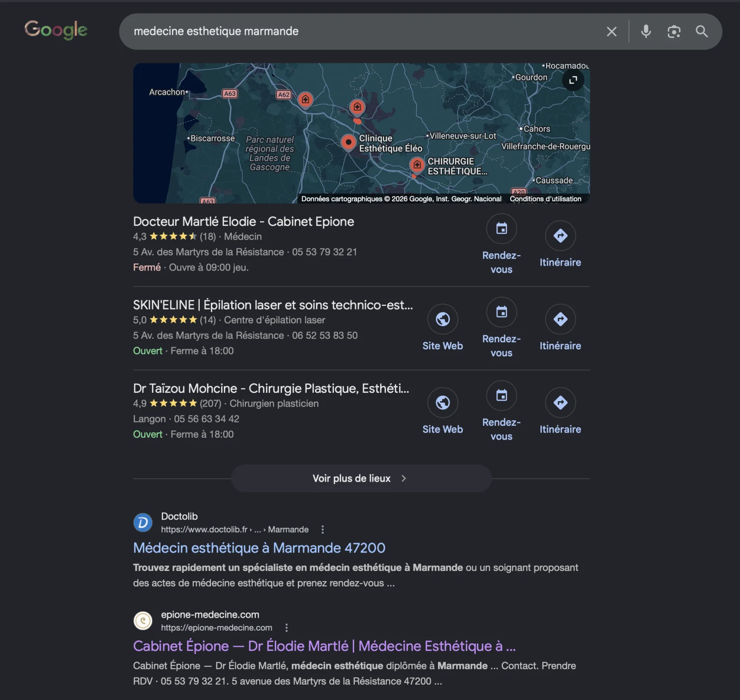
Task: Click Itinéraire icon for Docteur Martlé Elodie
Action: pos(560,235)
